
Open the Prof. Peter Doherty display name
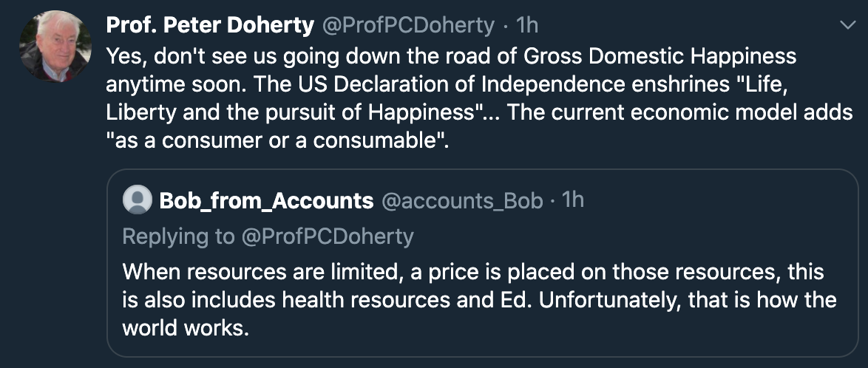210,25
